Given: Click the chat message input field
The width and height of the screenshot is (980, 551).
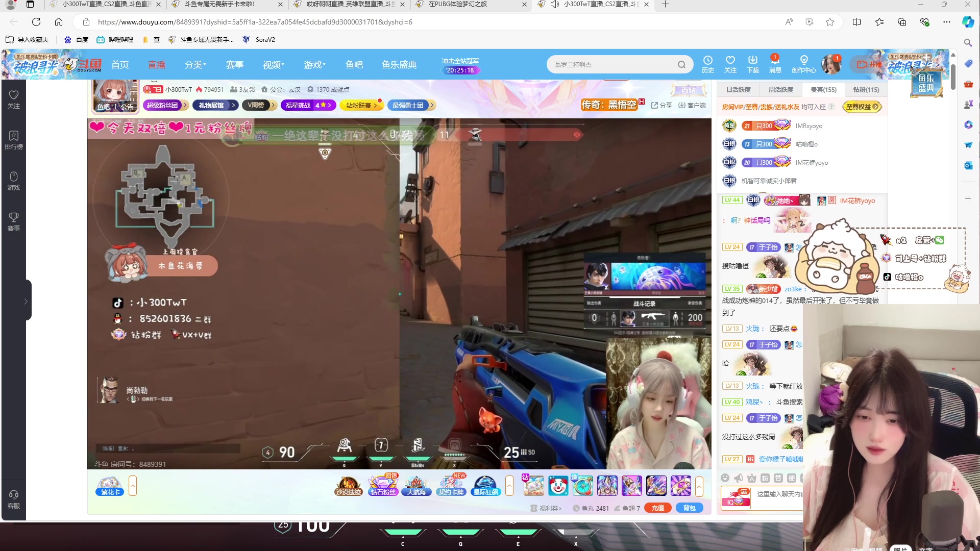Looking at the screenshot, I should 778,494.
